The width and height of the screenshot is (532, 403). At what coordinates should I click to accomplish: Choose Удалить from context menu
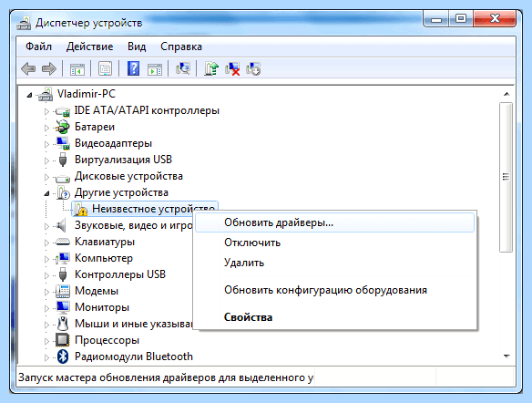(x=334, y=263)
